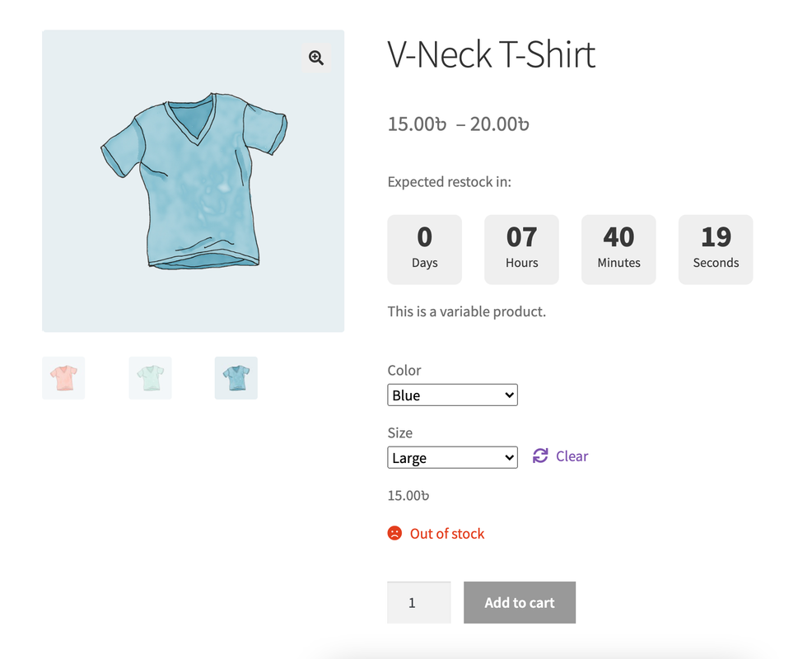Click the Days countdown box
The image size is (812, 659).
(424, 249)
